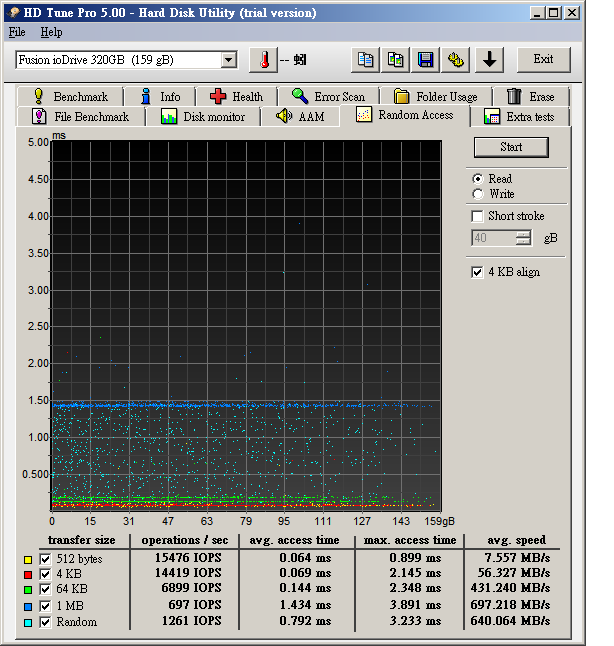
Task: Click the Error Scan magnifier icon
Action: click(x=300, y=96)
